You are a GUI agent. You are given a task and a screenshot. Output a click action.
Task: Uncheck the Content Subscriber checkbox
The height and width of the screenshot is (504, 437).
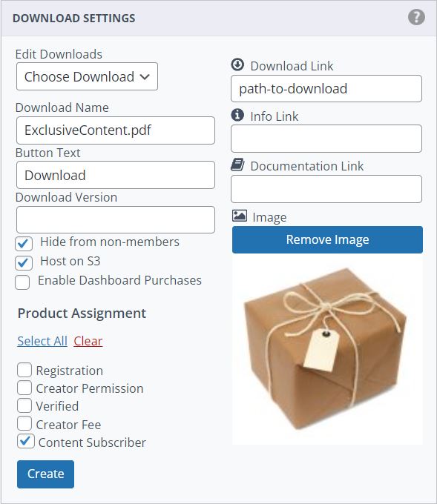click(x=26, y=441)
